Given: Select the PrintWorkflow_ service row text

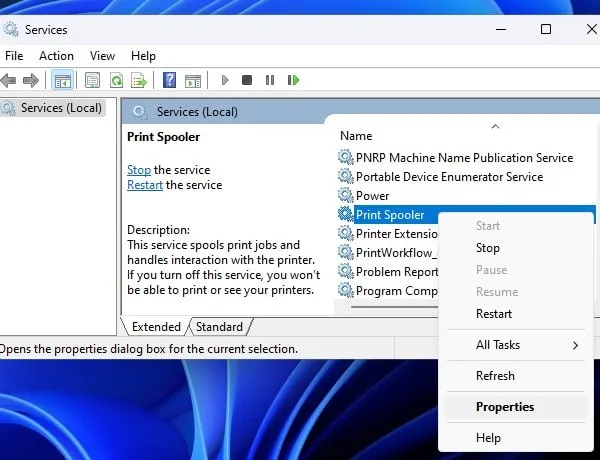Looking at the screenshot, I should [396, 253].
